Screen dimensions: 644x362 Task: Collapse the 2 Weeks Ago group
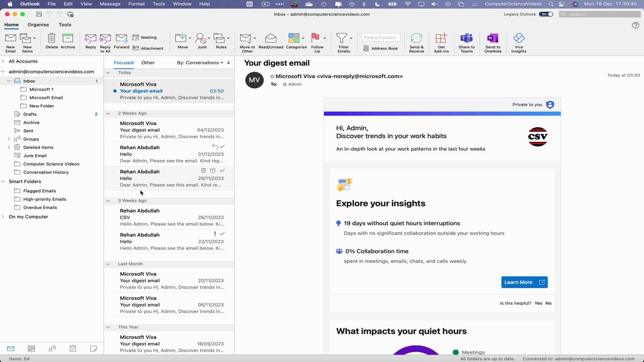point(108,113)
